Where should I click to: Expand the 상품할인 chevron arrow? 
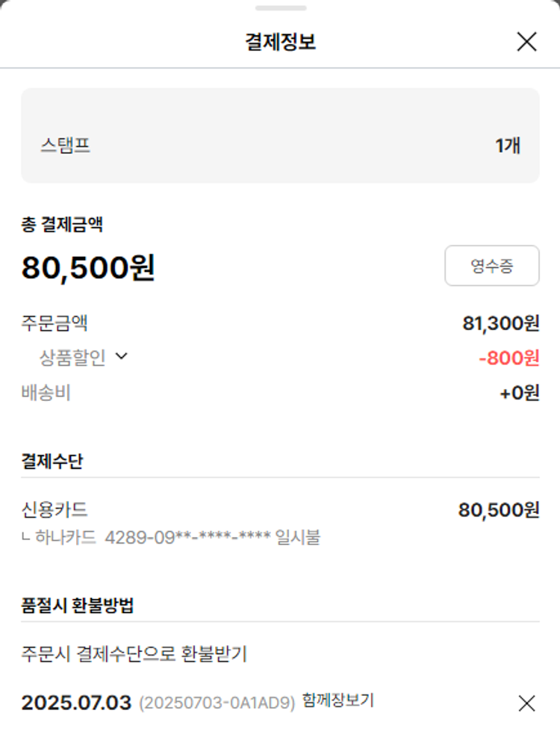pos(122,357)
